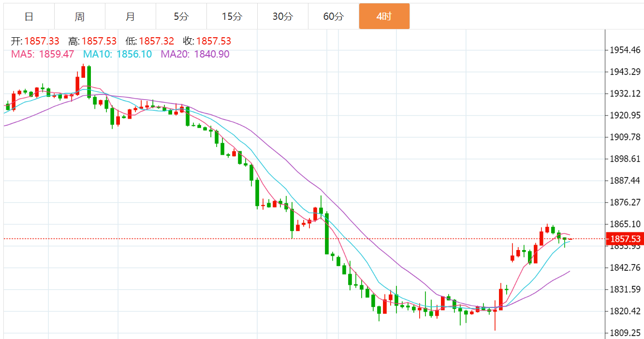Click the 1932.12 price axis label

click(x=625, y=93)
